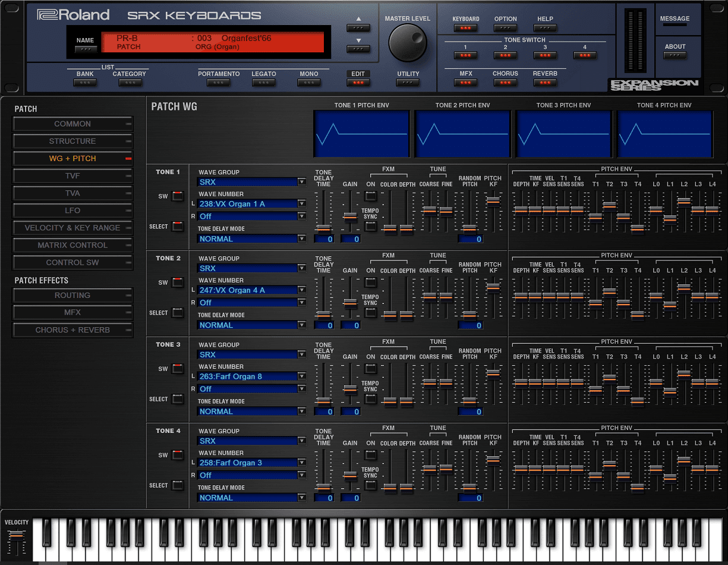
Task: Click the Tone 1 pitch envelope graph
Action: [x=361, y=134]
